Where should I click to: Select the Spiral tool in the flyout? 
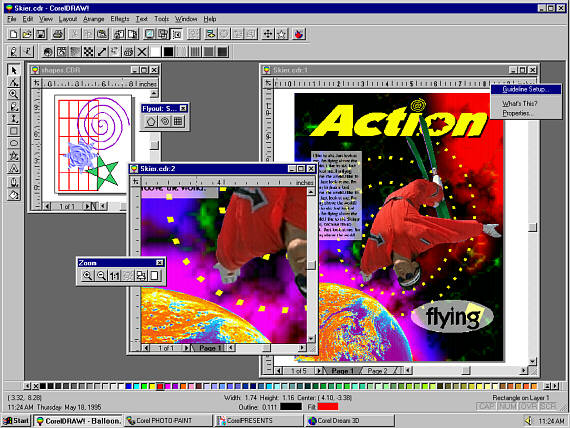pos(165,121)
